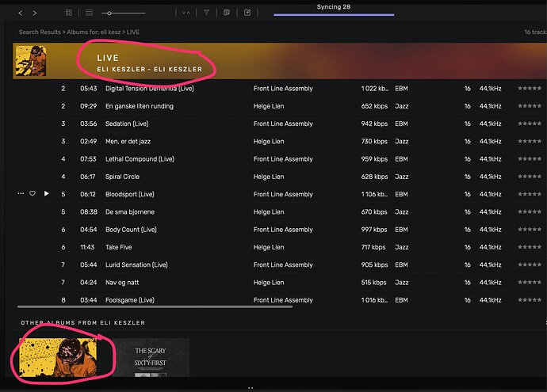
Task: Select track Sedation (Live)
Action: (127, 124)
